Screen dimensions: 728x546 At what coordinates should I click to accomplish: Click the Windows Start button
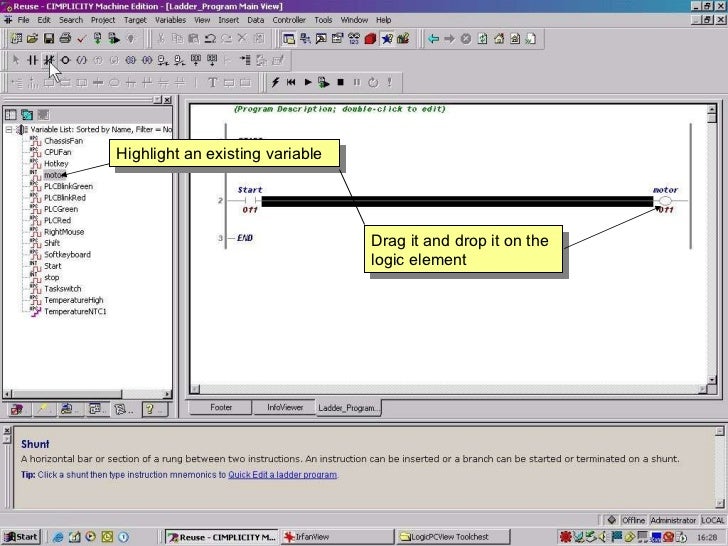20,537
